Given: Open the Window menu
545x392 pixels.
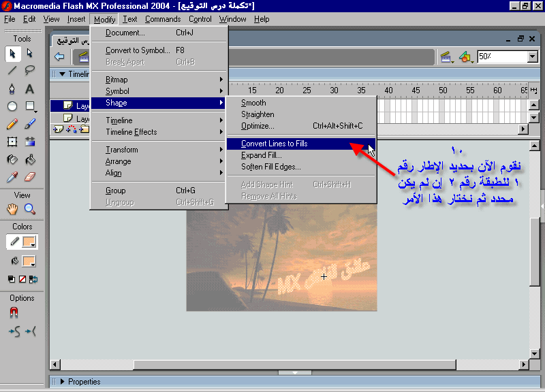Looking at the screenshot, I should coord(232,19).
